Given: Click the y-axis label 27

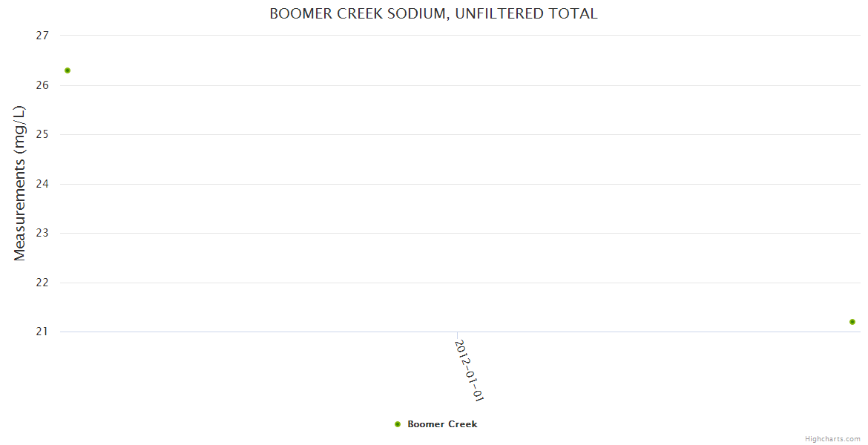Looking at the screenshot, I should (x=42, y=36).
